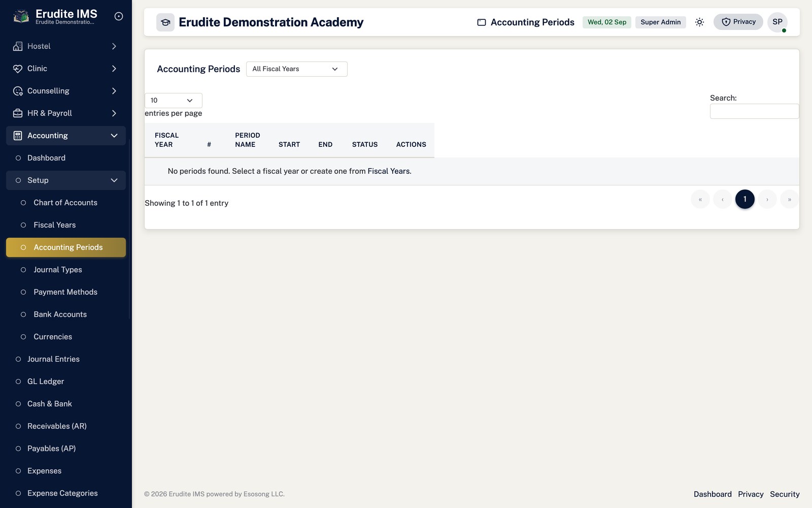The image size is (812, 508).
Task: Expand the Hostel menu chevron
Action: (114, 46)
